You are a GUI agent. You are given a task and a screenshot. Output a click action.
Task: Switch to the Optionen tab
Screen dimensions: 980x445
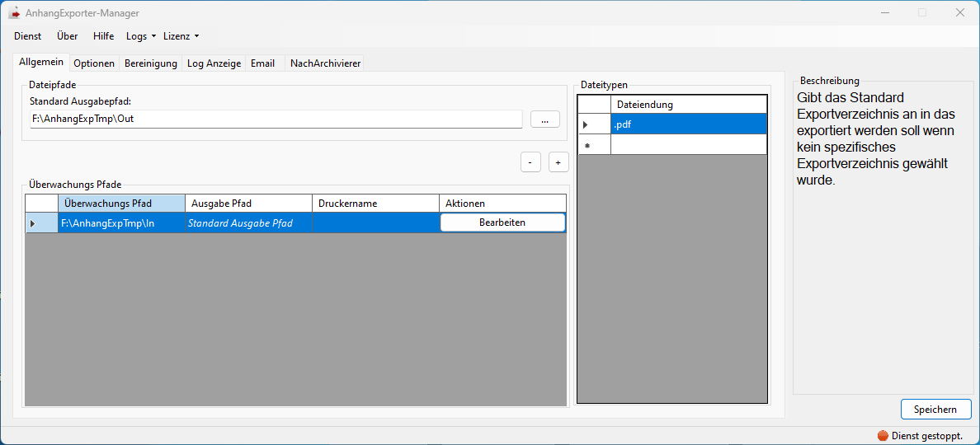[x=94, y=63]
